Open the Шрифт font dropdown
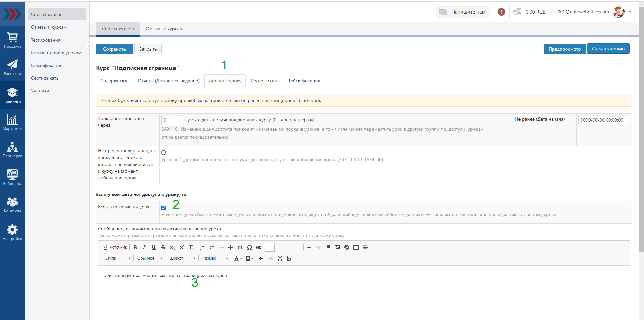This screenshot has width=644, height=320. pos(182,258)
